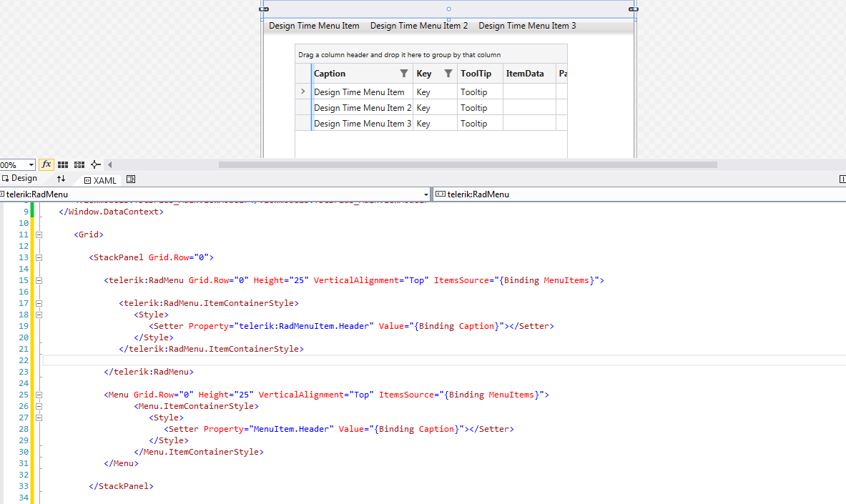Open document outline icon beside XAML tab

(x=131, y=179)
